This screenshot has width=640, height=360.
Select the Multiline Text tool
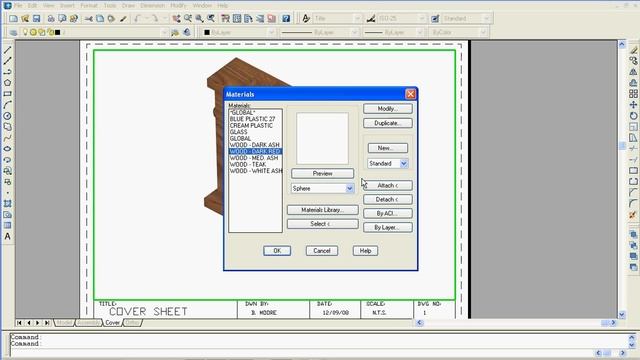(7, 236)
